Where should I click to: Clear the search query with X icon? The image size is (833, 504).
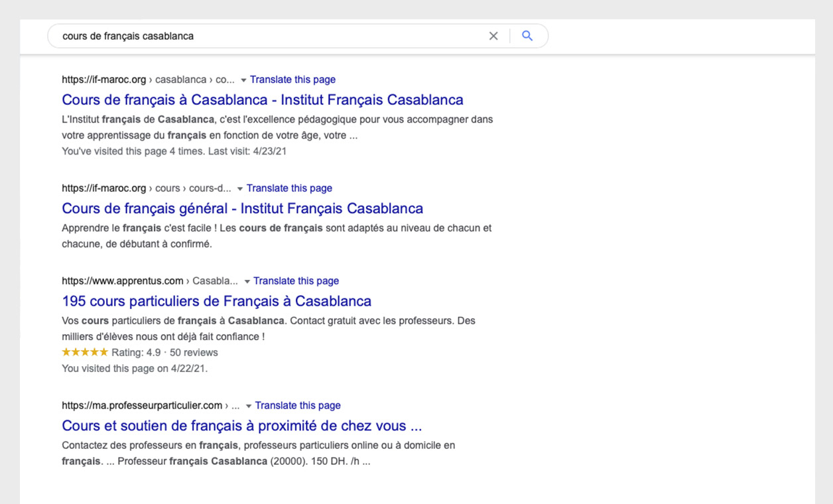coord(493,36)
